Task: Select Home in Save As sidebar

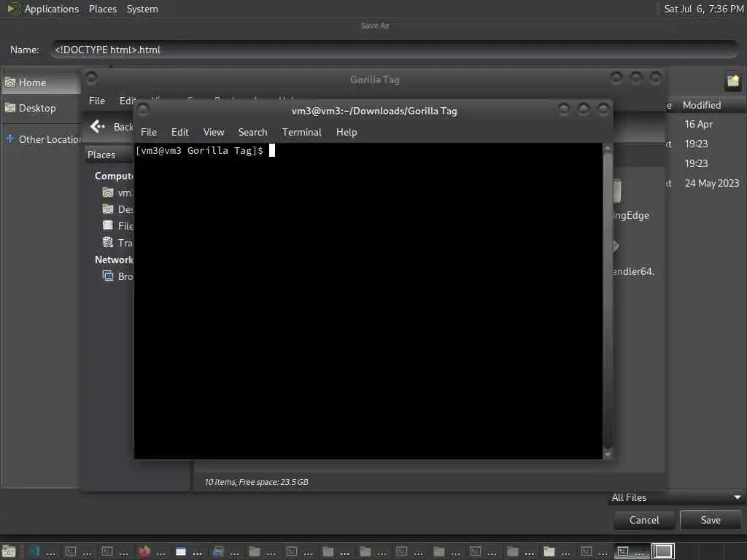Action: (x=41, y=83)
